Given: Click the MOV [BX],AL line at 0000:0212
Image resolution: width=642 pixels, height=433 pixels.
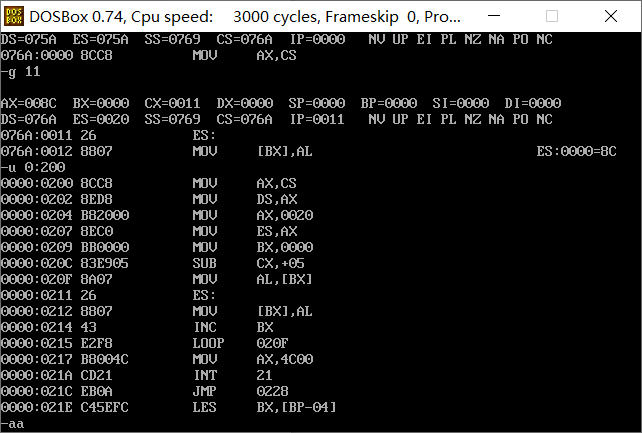Looking at the screenshot, I should pyautogui.click(x=156, y=311).
